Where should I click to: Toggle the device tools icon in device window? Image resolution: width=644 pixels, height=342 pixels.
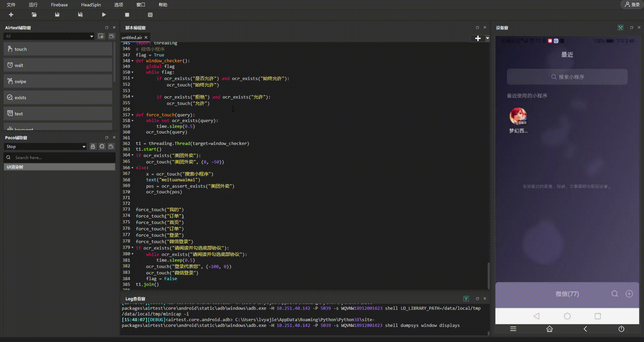[x=621, y=27]
